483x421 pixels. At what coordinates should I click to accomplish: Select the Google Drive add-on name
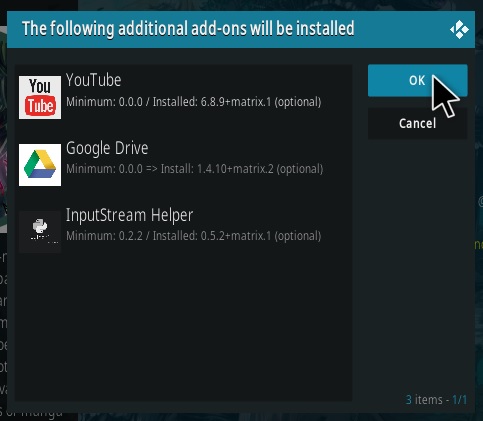coord(107,148)
